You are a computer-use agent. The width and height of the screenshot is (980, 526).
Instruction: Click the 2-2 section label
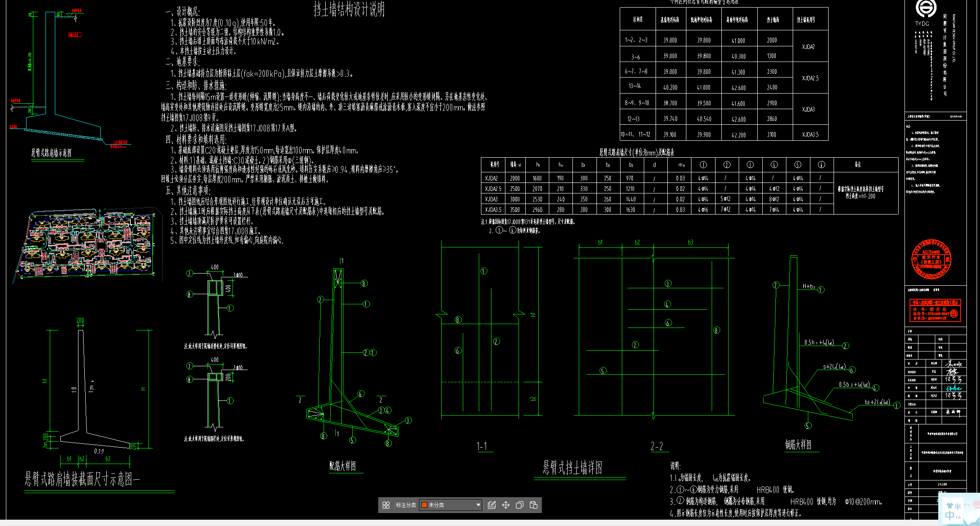click(x=657, y=446)
